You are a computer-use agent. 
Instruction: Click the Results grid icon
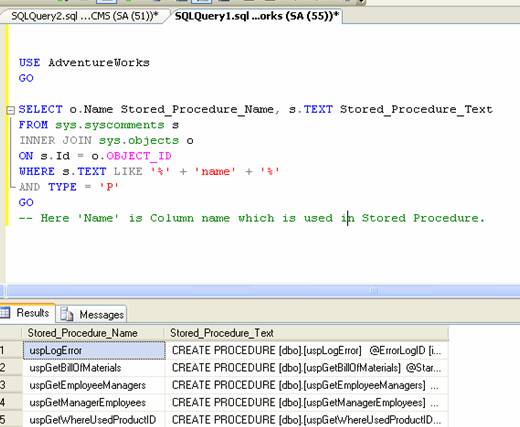pyautogui.click(x=5, y=313)
